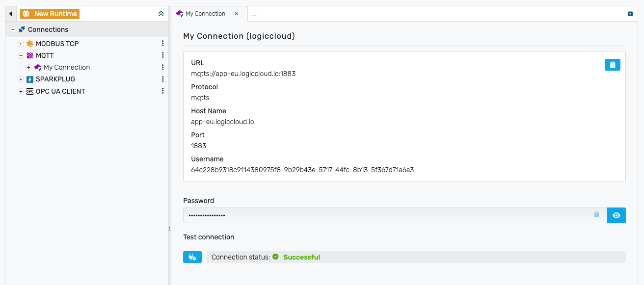Copy password using small clipboard icon
The height and width of the screenshot is (285, 644).
(x=596, y=215)
